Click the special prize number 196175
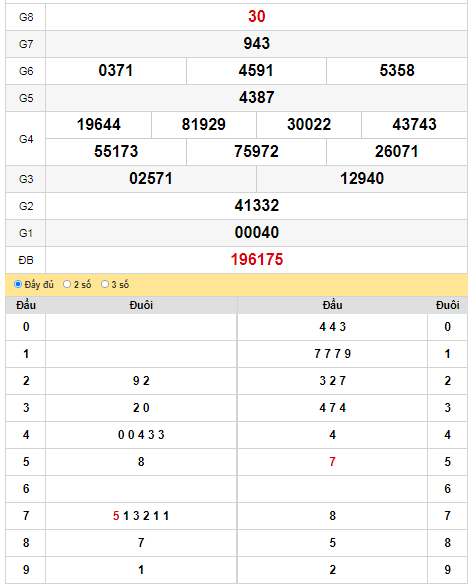The image size is (470, 587). tap(257, 259)
